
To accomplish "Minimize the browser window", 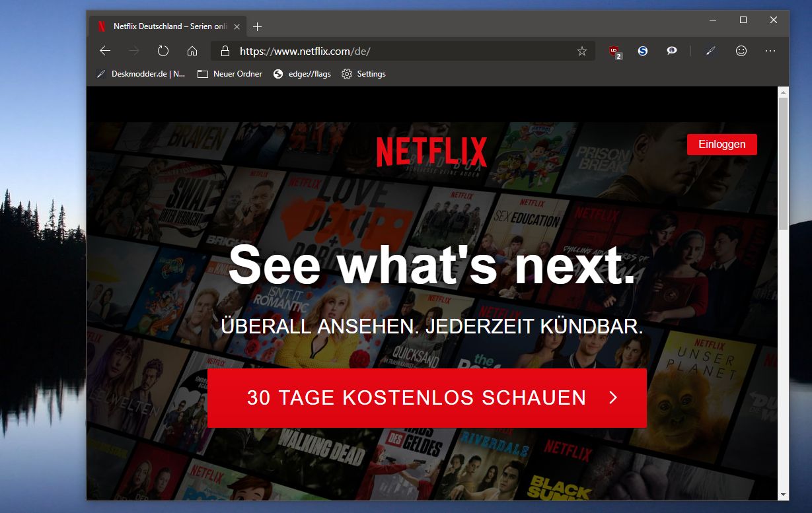I will 713,20.
